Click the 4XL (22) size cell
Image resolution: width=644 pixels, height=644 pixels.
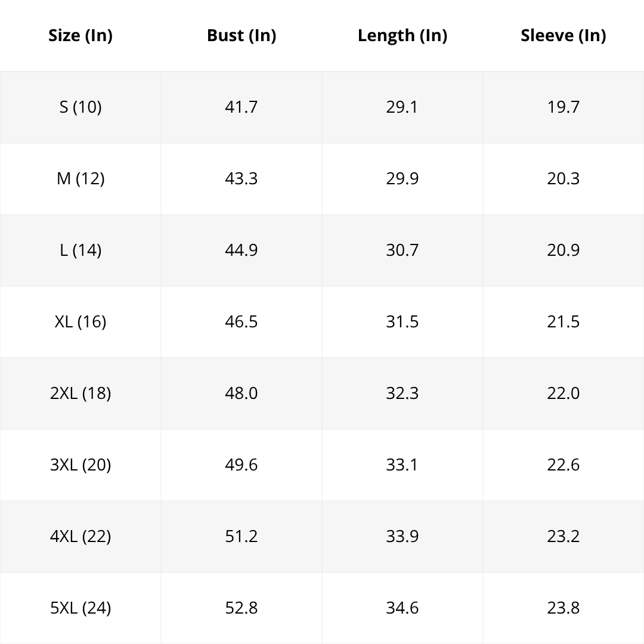point(80,537)
